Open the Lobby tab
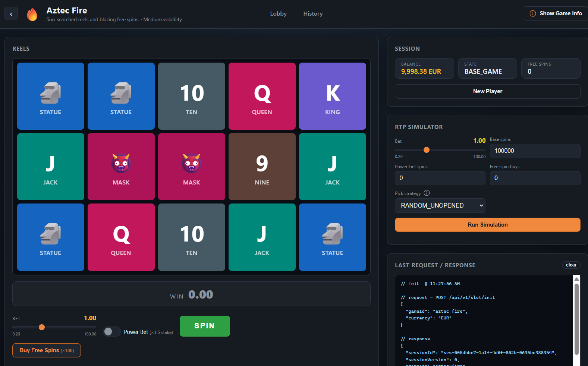 point(279,14)
